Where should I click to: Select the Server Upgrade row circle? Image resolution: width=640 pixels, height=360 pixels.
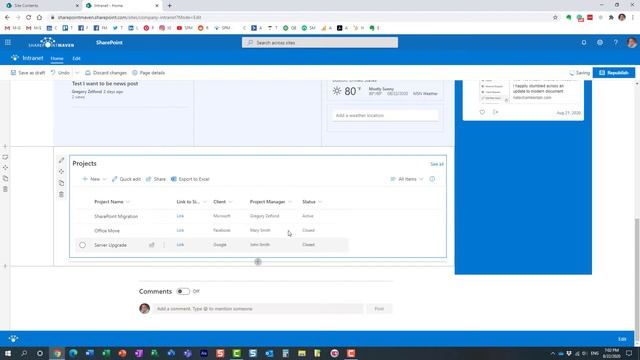pos(82,245)
